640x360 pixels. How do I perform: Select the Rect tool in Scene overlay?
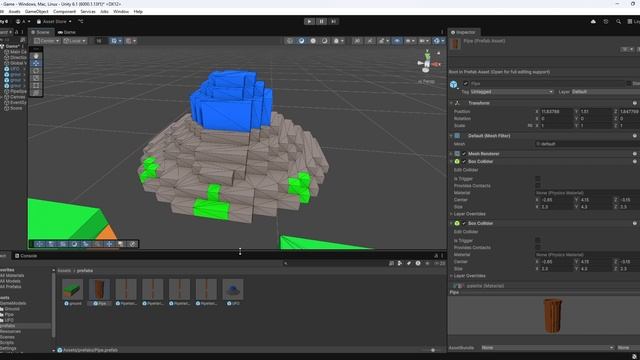pyautogui.click(x=36, y=85)
